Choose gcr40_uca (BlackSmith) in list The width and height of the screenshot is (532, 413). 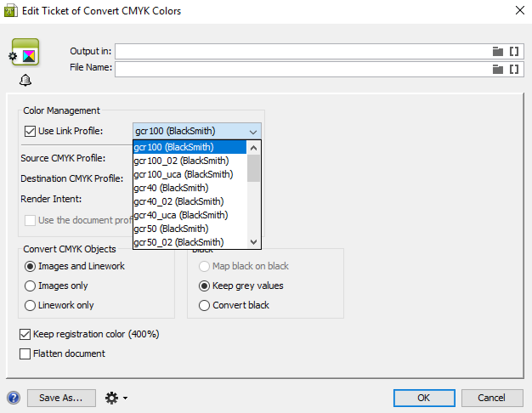click(x=190, y=215)
